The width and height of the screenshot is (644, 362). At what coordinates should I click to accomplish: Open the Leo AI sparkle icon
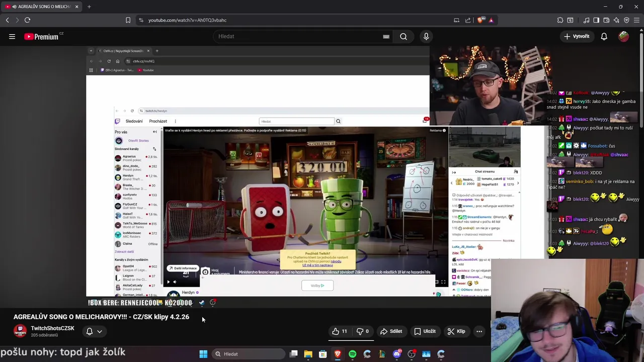[616, 20]
